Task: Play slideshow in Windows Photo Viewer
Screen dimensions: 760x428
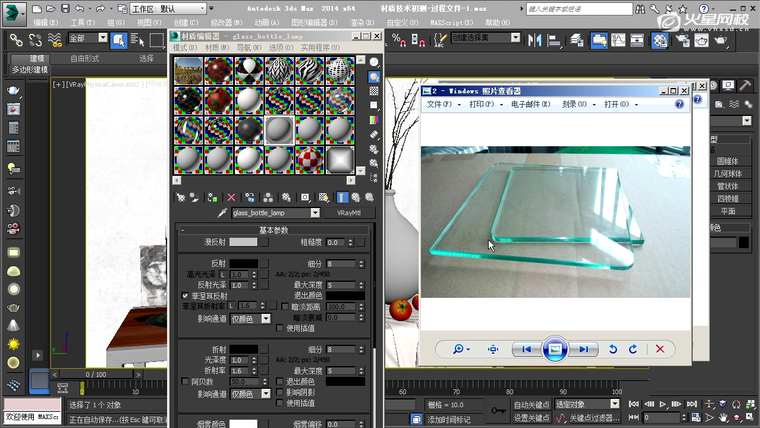Action: pyautogui.click(x=555, y=349)
